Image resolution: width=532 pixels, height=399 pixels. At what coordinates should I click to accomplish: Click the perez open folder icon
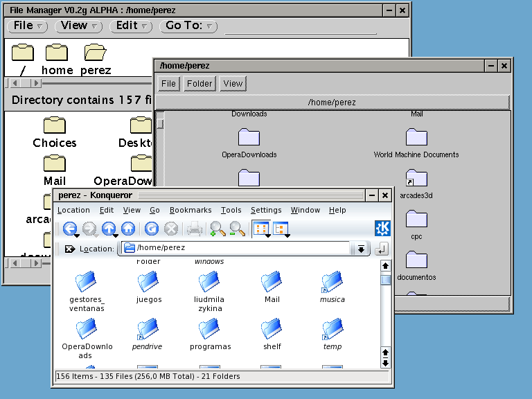pyautogui.click(x=96, y=59)
